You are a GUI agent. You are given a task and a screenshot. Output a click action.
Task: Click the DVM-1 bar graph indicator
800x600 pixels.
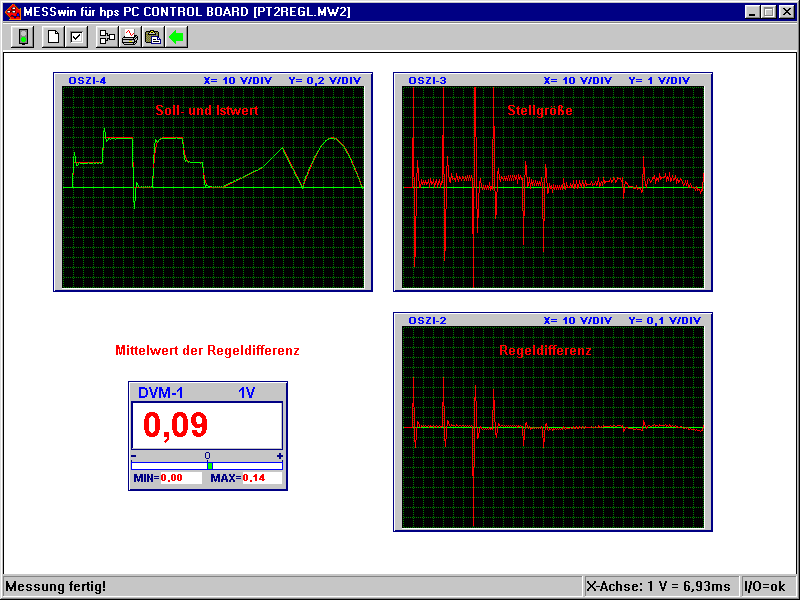(207, 465)
